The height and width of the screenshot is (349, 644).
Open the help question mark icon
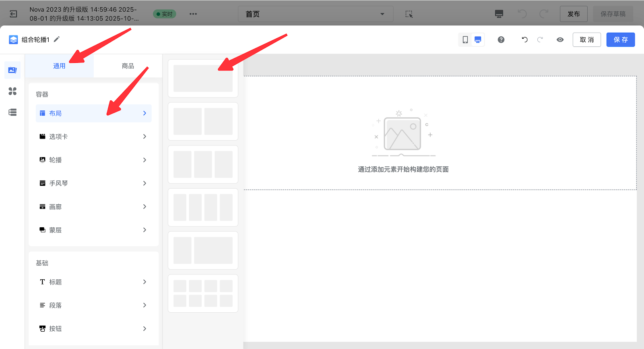pos(501,39)
